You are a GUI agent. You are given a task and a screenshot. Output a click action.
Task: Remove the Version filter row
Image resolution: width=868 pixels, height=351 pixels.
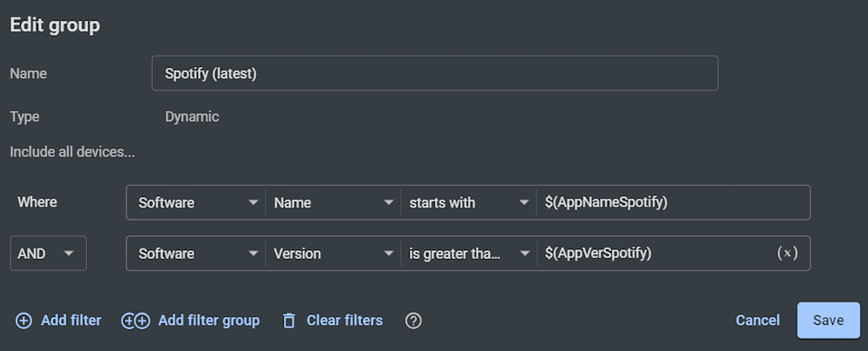pyautogui.click(x=786, y=254)
